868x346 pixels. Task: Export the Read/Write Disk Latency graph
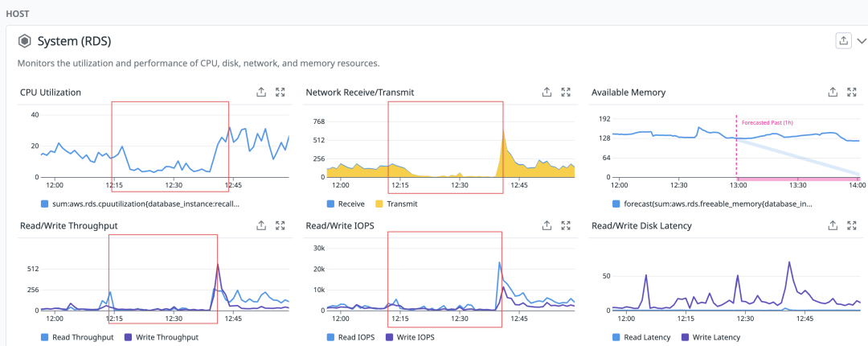pyautogui.click(x=833, y=225)
